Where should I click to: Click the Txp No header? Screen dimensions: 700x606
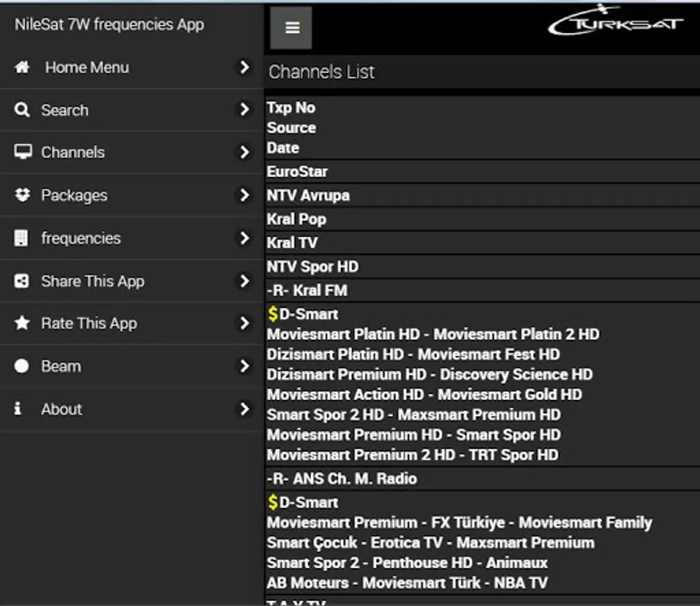291,108
